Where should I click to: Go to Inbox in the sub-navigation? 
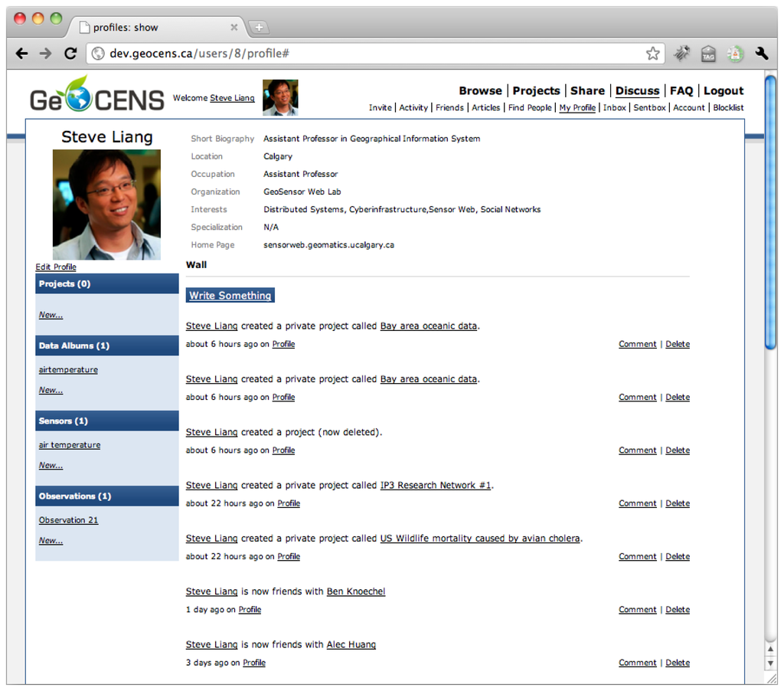click(x=614, y=108)
